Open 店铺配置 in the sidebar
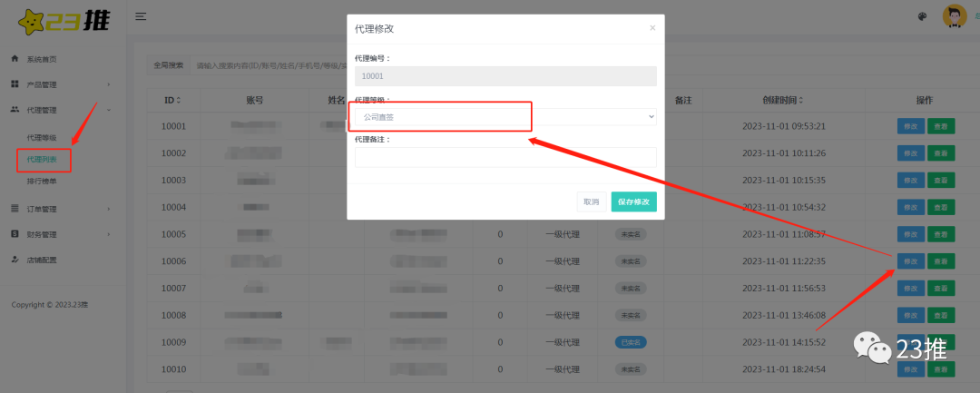Image resolution: width=980 pixels, height=393 pixels. (42, 260)
